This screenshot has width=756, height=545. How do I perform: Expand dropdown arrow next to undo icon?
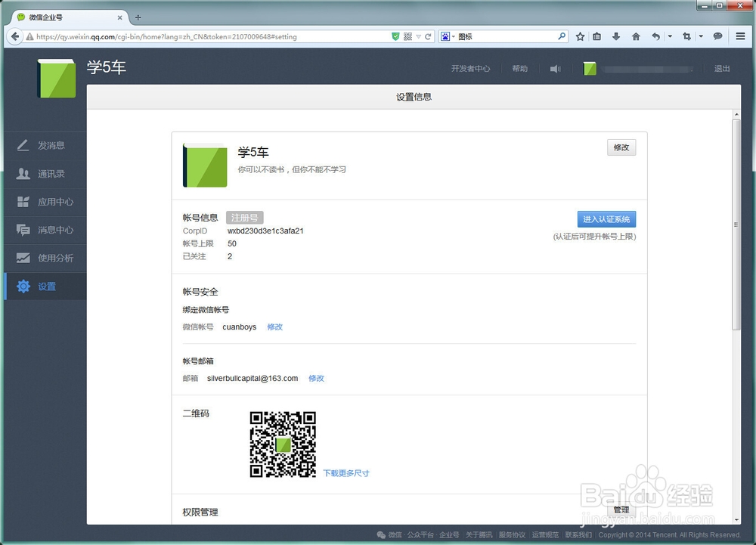[x=670, y=36]
